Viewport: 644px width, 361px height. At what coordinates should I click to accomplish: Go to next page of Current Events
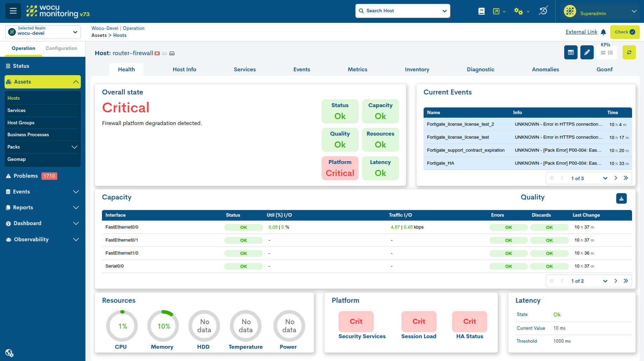click(x=616, y=178)
